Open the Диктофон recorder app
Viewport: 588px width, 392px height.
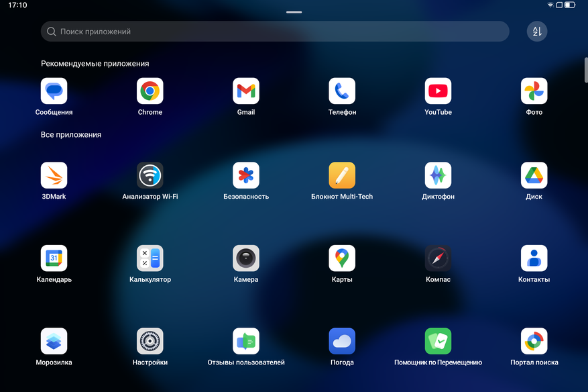pos(438,175)
